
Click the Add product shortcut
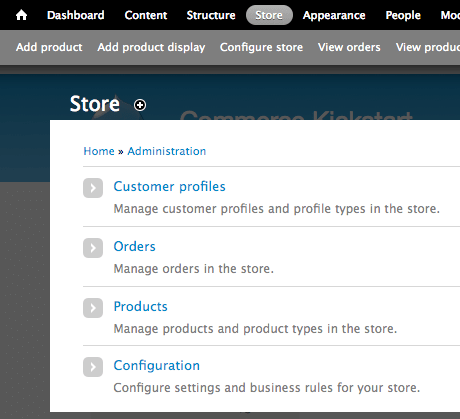[x=49, y=47]
